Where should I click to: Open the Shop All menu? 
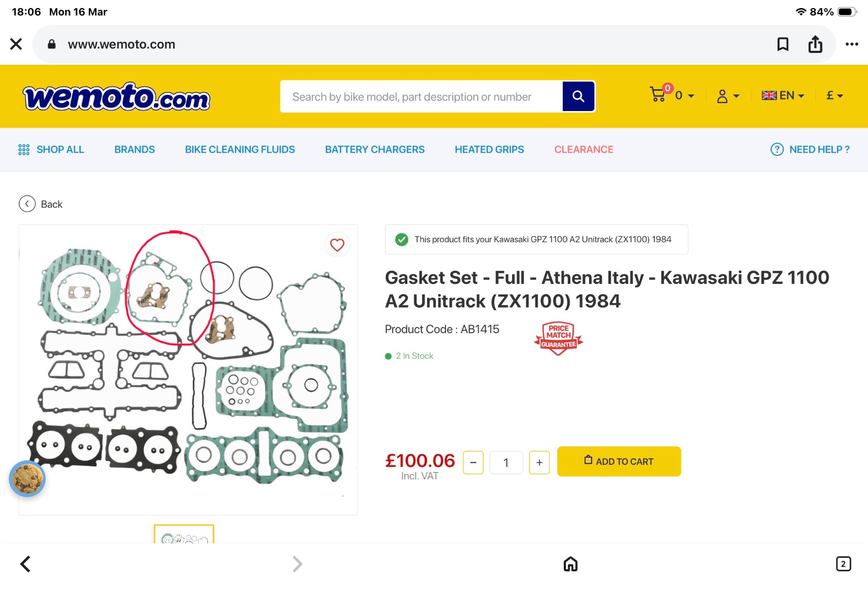[x=51, y=150]
